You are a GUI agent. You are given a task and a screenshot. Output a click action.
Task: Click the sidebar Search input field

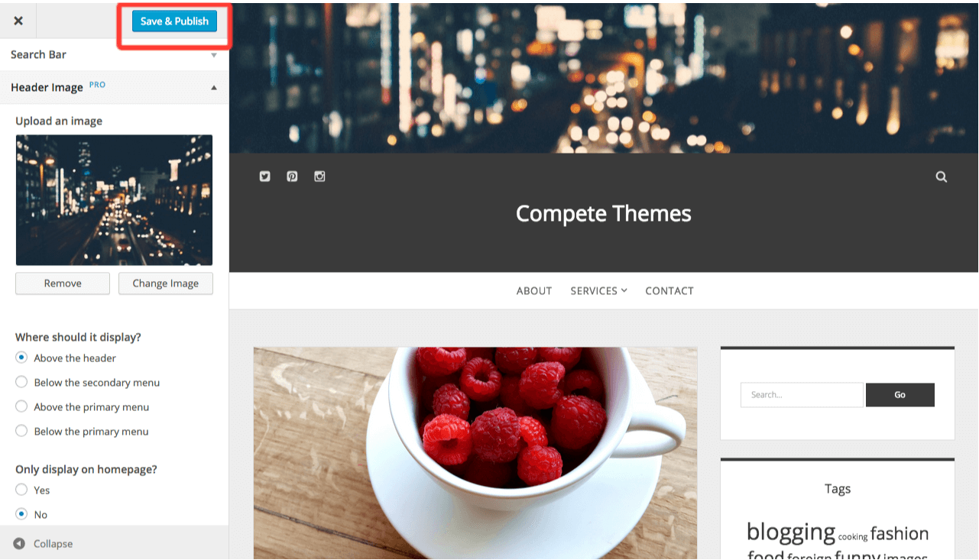[802, 395]
